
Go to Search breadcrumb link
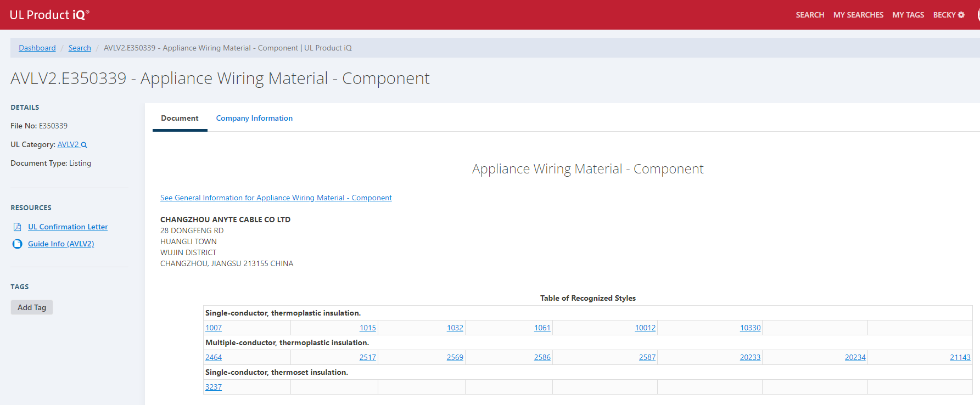click(x=80, y=48)
